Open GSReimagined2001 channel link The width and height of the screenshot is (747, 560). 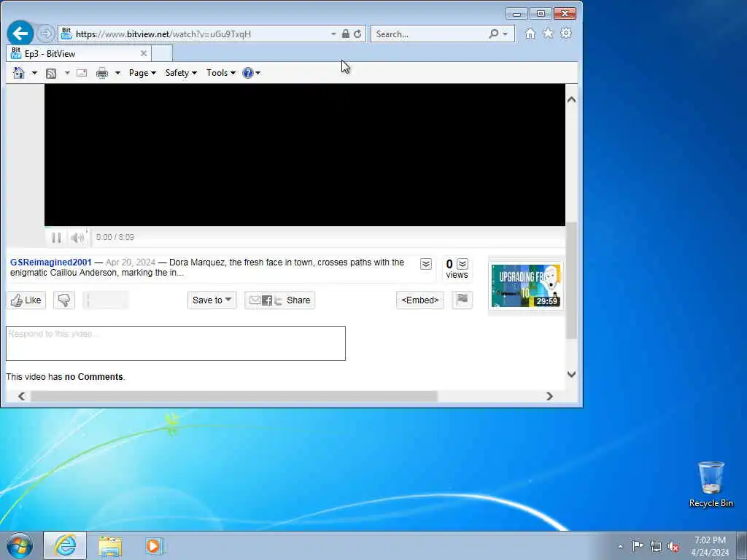pyautogui.click(x=51, y=262)
